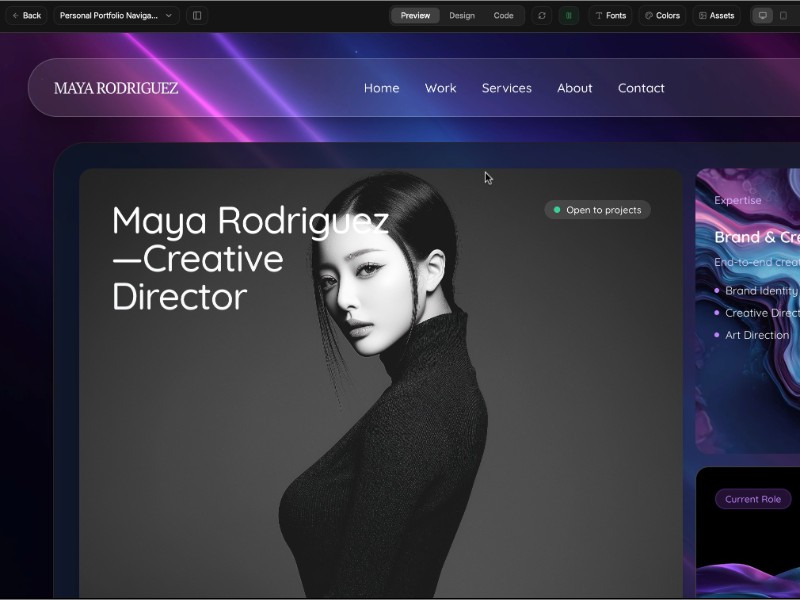
Task: Open the Colors panel icon
Action: (648, 15)
